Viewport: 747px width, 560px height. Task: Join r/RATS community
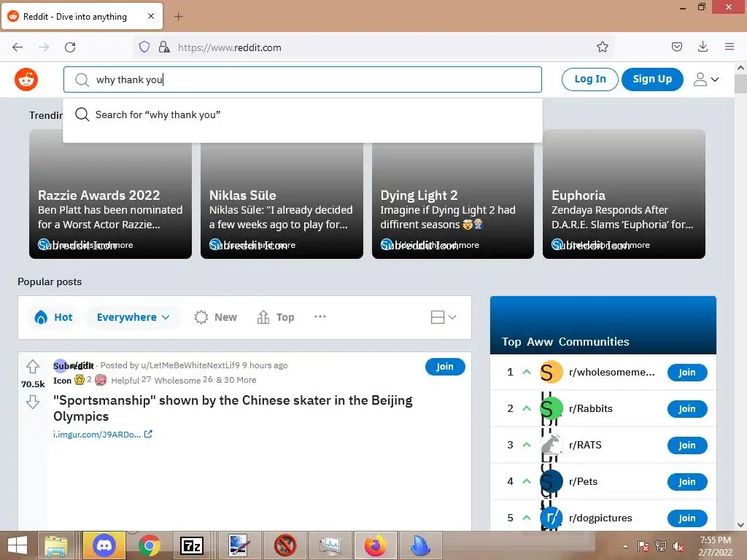tap(687, 446)
